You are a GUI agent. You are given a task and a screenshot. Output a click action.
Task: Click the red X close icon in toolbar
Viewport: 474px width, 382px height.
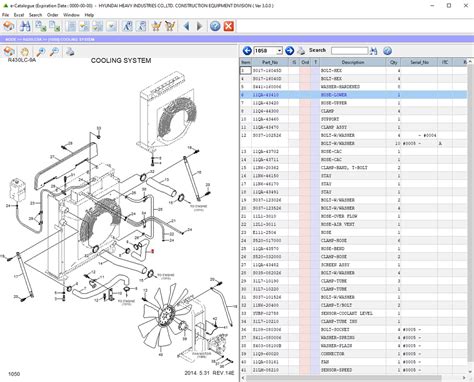228,26
